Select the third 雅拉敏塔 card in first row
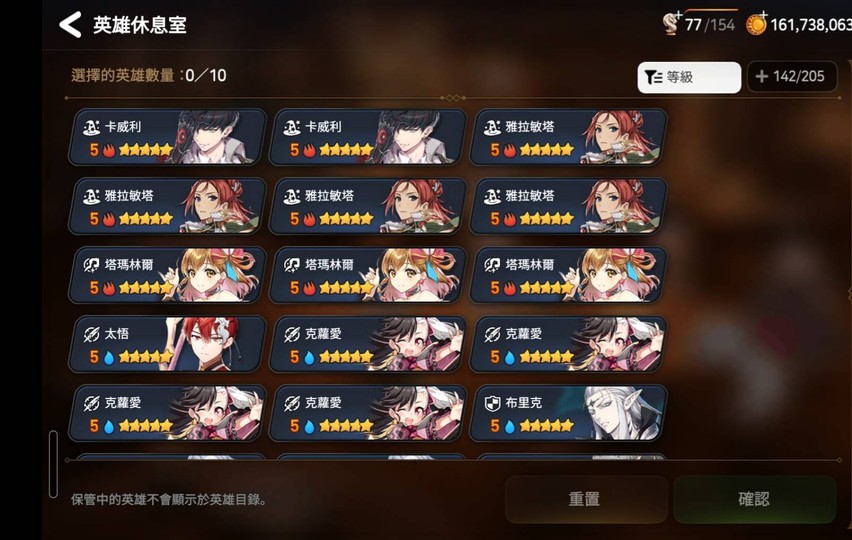Image resolution: width=852 pixels, height=540 pixels. click(568, 137)
